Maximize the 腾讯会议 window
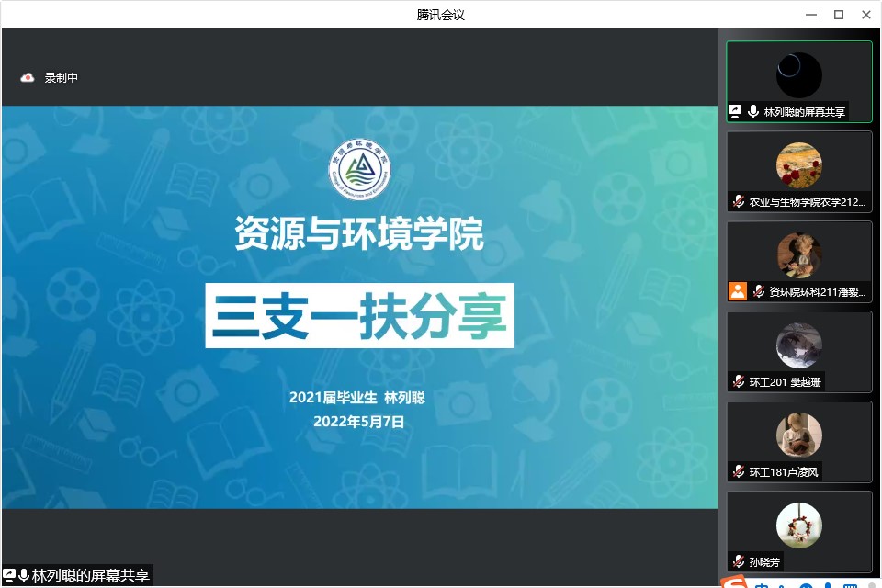Screen dimensions: 882x588 [x=838, y=14]
